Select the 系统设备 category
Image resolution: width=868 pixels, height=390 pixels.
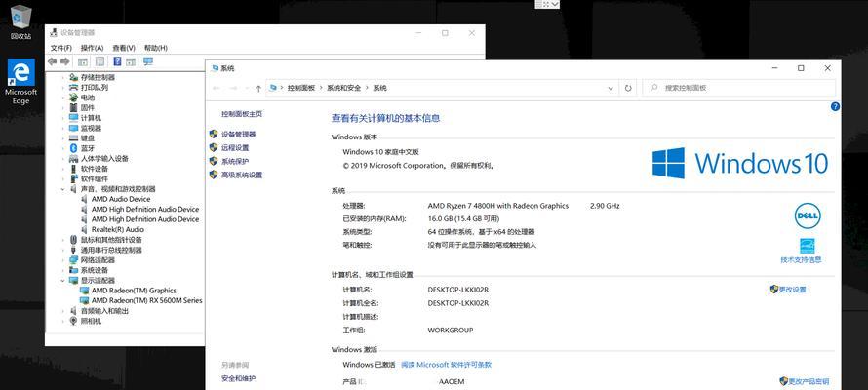pyautogui.click(x=95, y=270)
